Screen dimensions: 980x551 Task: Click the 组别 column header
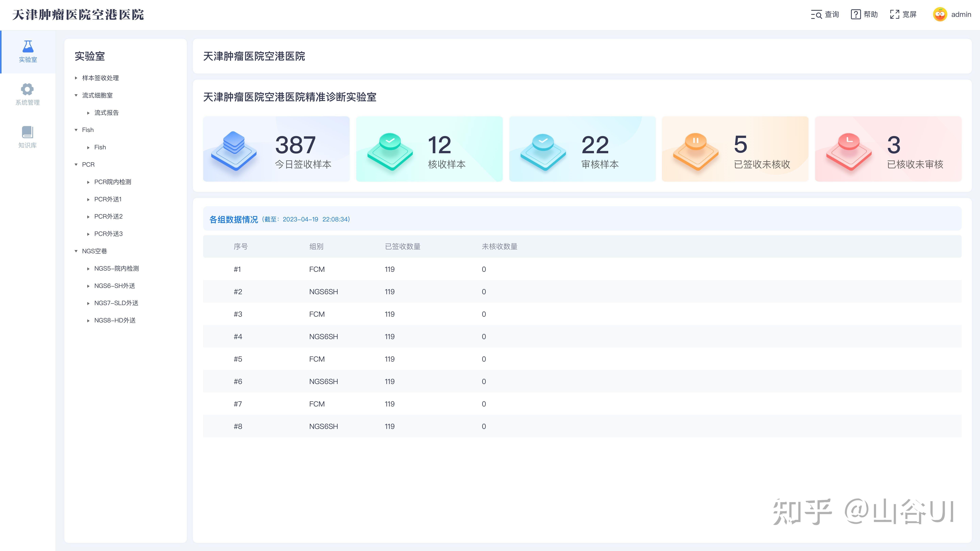316,247
